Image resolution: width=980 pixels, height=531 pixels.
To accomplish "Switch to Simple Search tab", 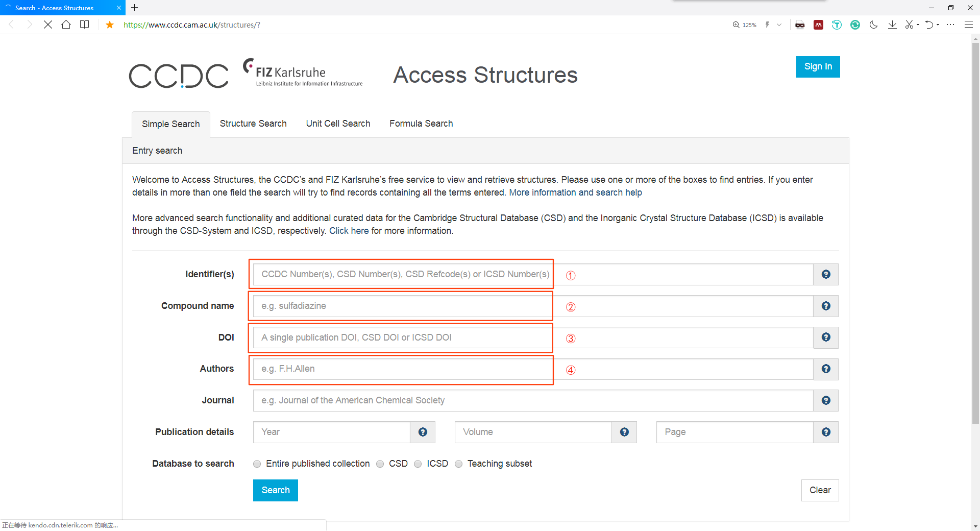I will [171, 124].
